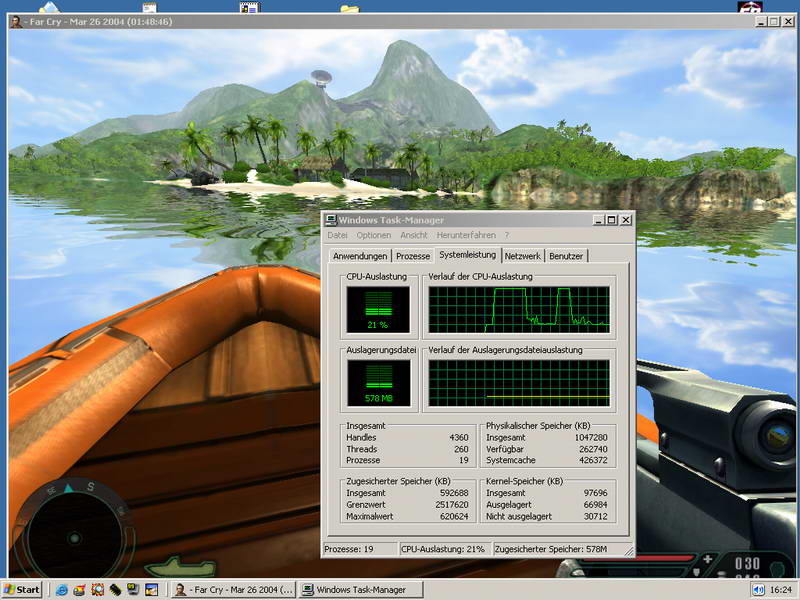Click the Nicht ausgelagert value 30712

pyautogui.click(x=595, y=516)
